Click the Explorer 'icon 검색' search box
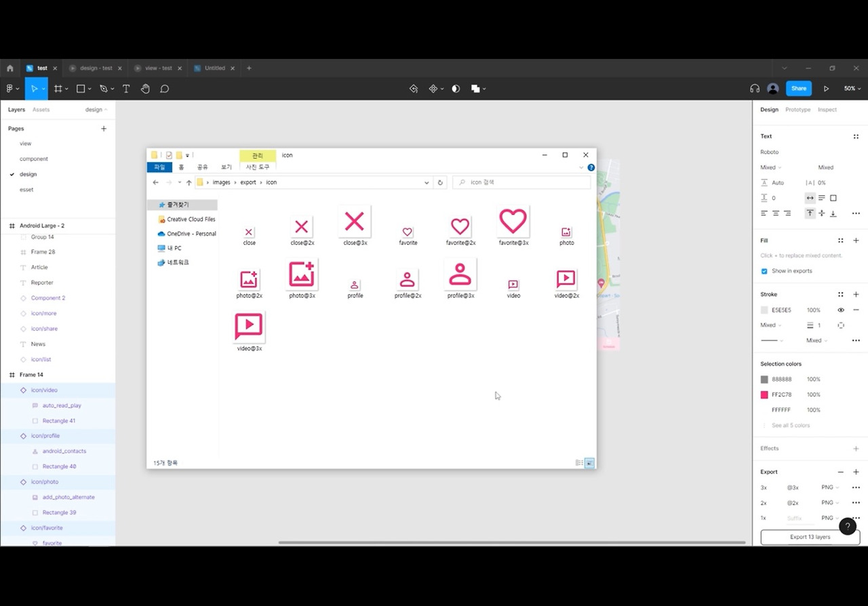 coord(521,182)
